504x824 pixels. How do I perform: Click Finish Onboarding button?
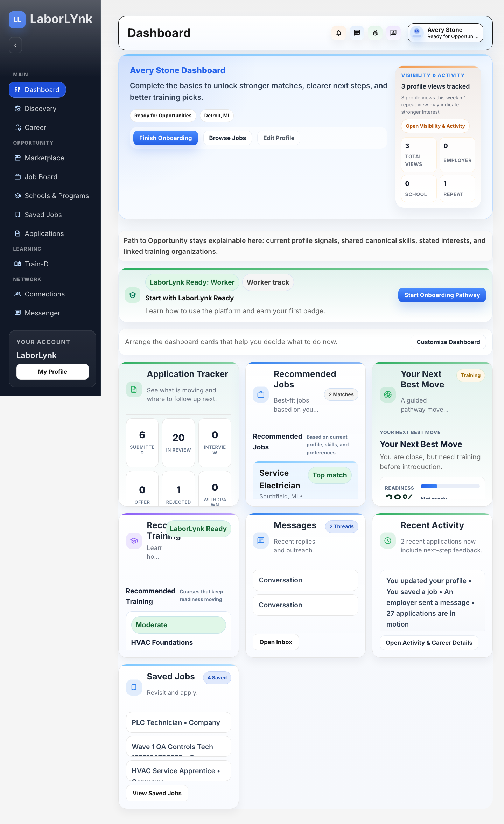[166, 138]
